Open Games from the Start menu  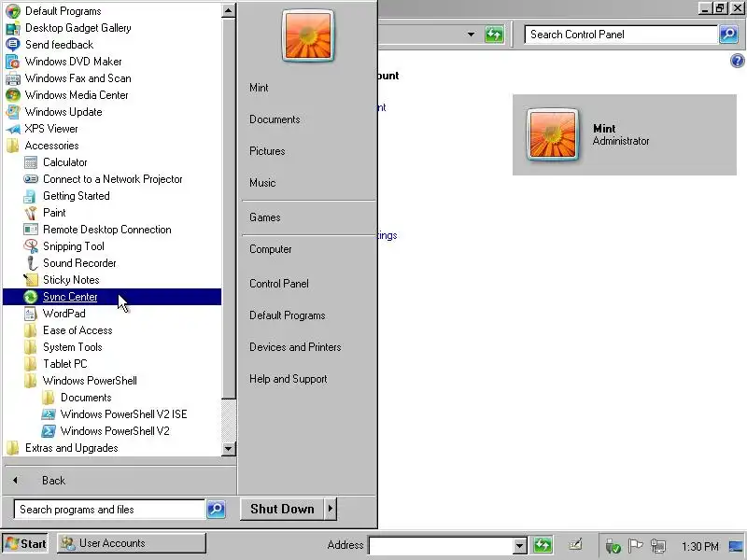265,217
